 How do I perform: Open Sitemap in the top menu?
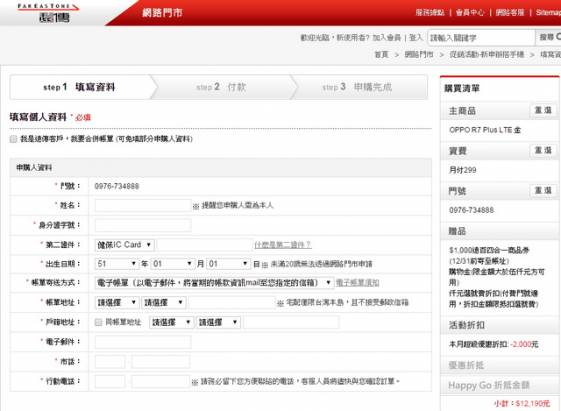tap(548, 13)
